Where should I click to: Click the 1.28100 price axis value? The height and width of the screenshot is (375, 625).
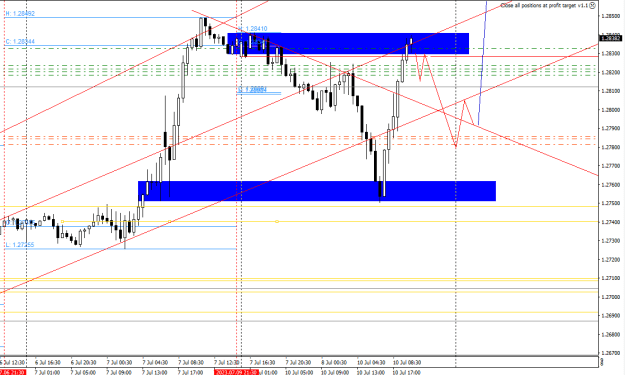[611, 91]
